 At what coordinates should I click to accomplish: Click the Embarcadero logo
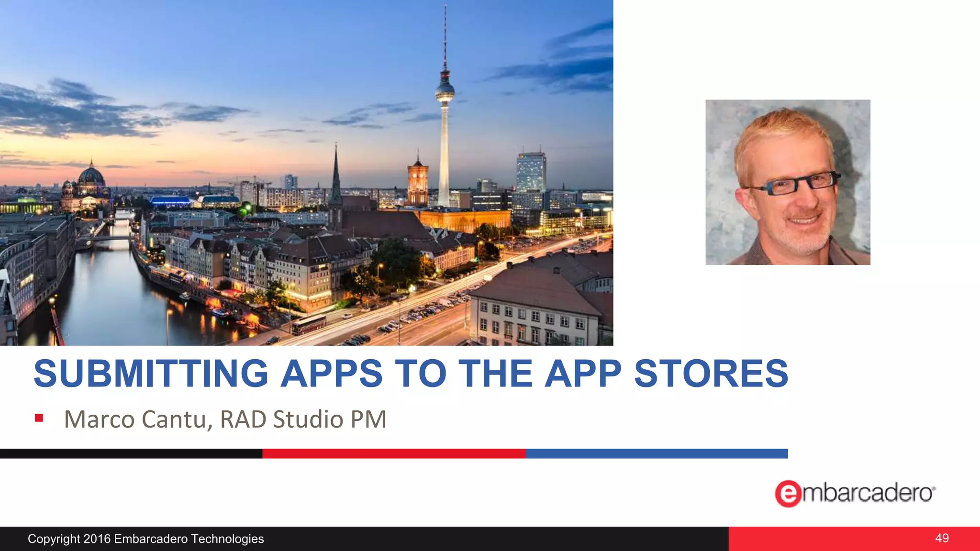pos(855,493)
